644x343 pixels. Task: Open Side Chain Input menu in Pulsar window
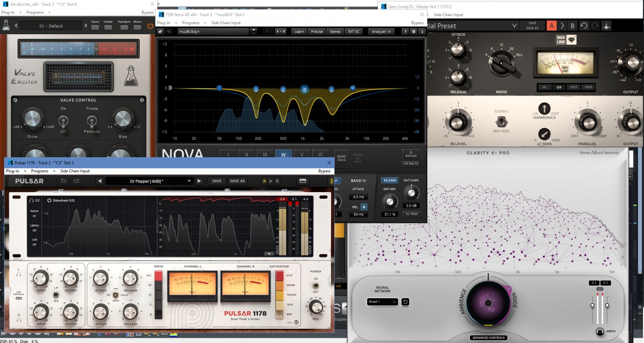click(x=75, y=171)
